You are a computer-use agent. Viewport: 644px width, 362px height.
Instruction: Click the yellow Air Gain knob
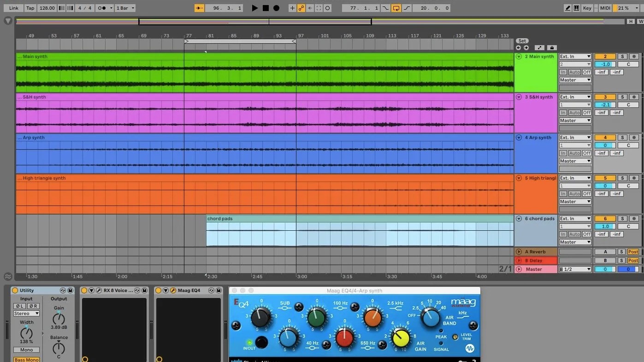click(x=401, y=338)
